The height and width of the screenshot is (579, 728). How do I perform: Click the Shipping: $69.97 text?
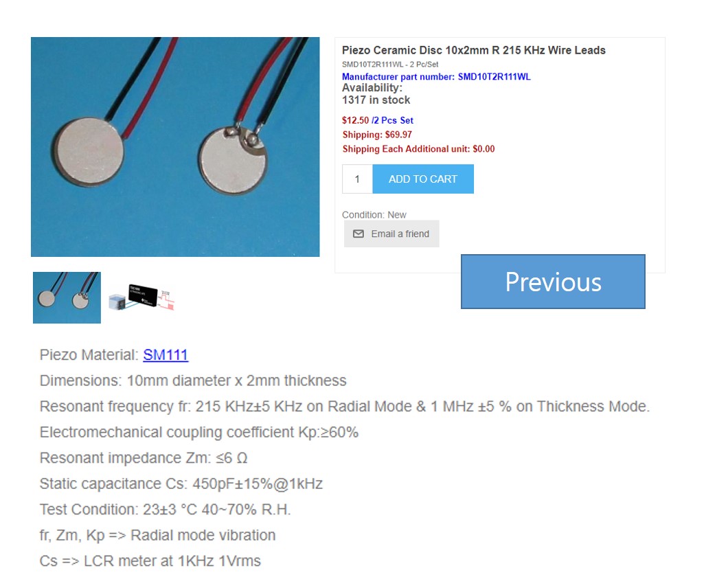pos(377,135)
